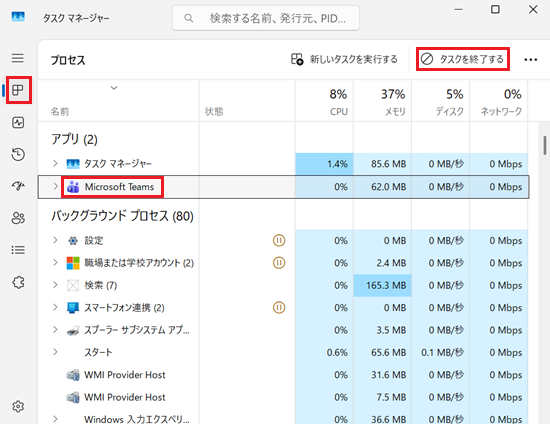Open the more options ellipsis menu
The image size is (550, 424).
(530, 60)
